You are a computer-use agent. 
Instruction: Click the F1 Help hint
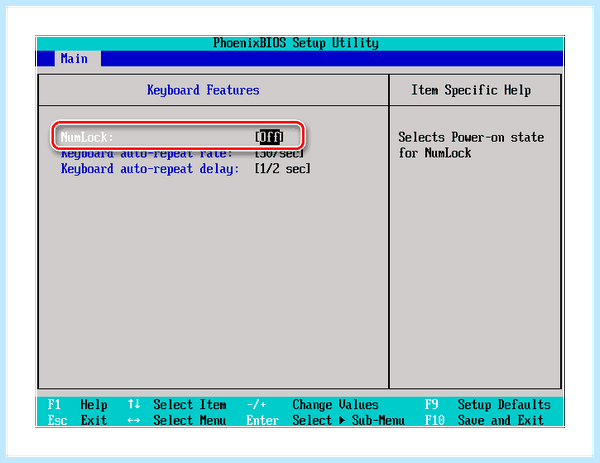(77, 404)
